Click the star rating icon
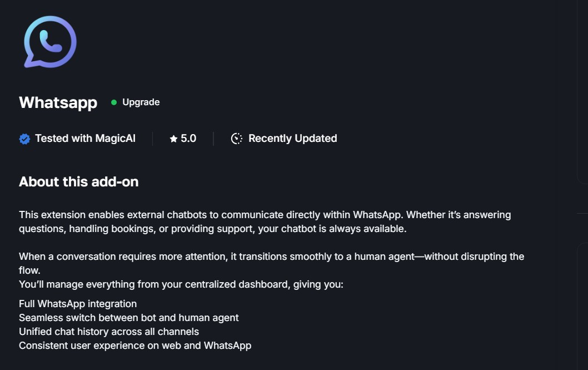Screen dimensions: 588x370 [x=173, y=139]
